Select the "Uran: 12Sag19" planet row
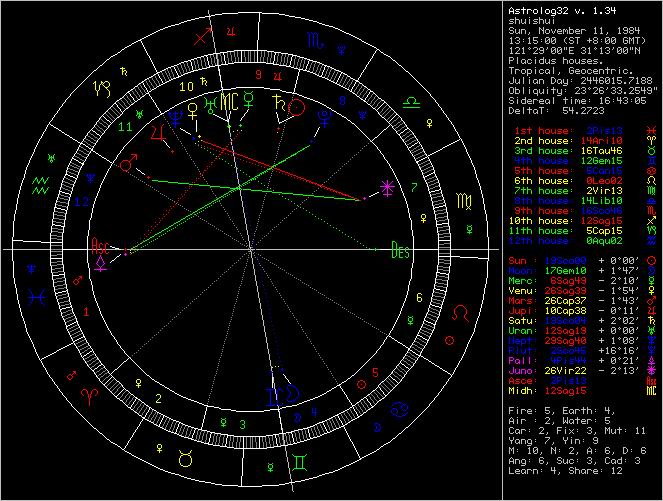 (583, 331)
